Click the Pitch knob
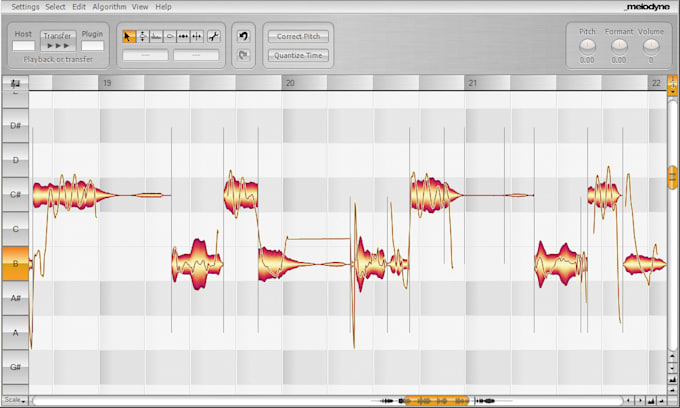Image resolution: width=680 pixels, height=408 pixels. (587, 46)
